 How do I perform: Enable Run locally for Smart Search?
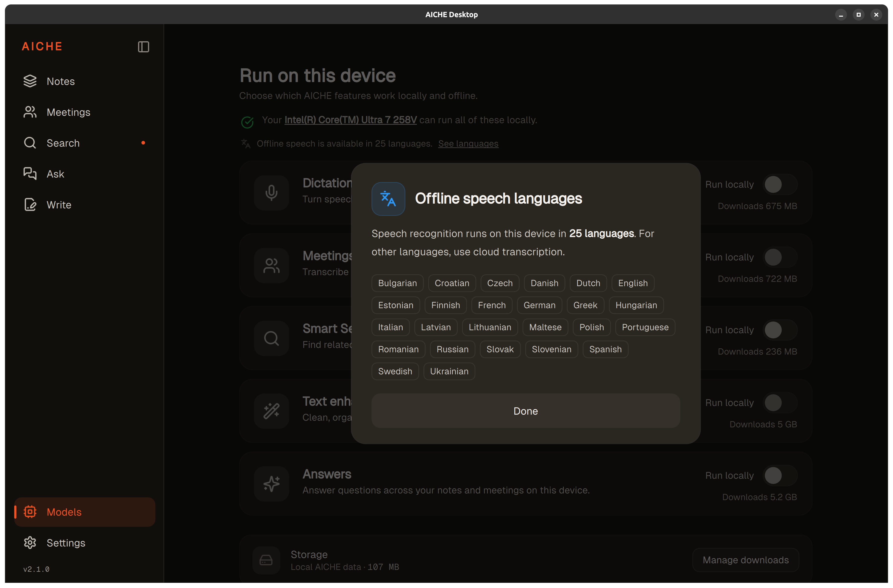pyautogui.click(x=781, y=330)
